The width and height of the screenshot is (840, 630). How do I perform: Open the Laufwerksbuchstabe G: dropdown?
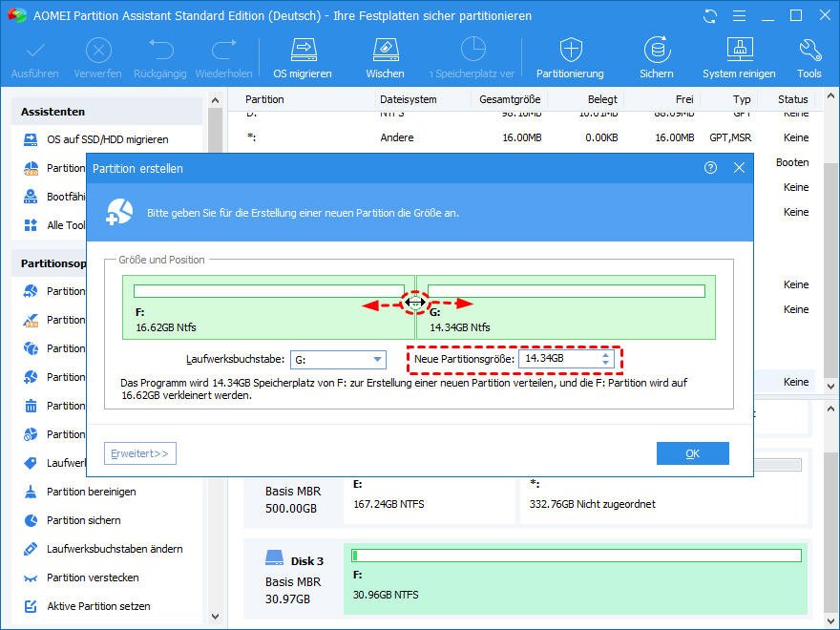point(338,360)
